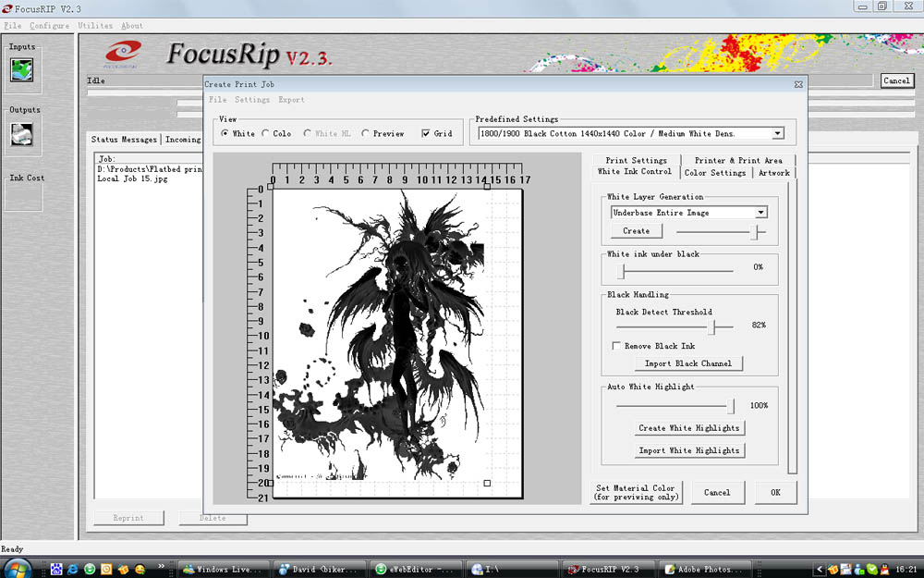Open File menu in Create Print Job
This screenshot has height=578, width=924.
pos(217,100)
